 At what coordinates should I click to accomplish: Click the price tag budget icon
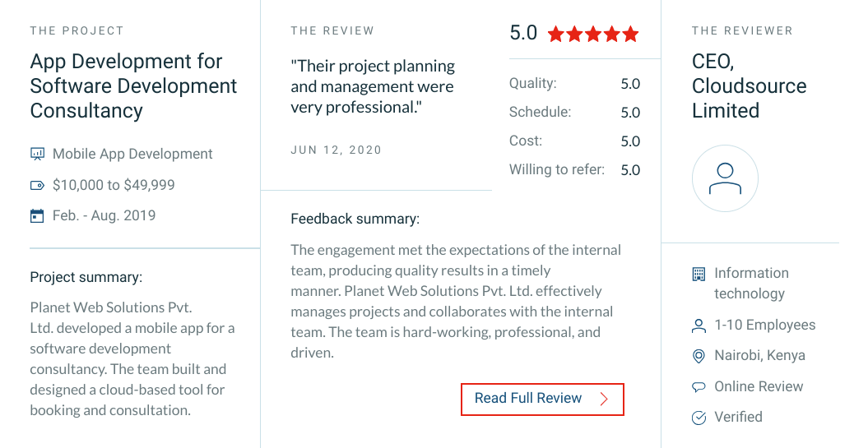[37, 185]
